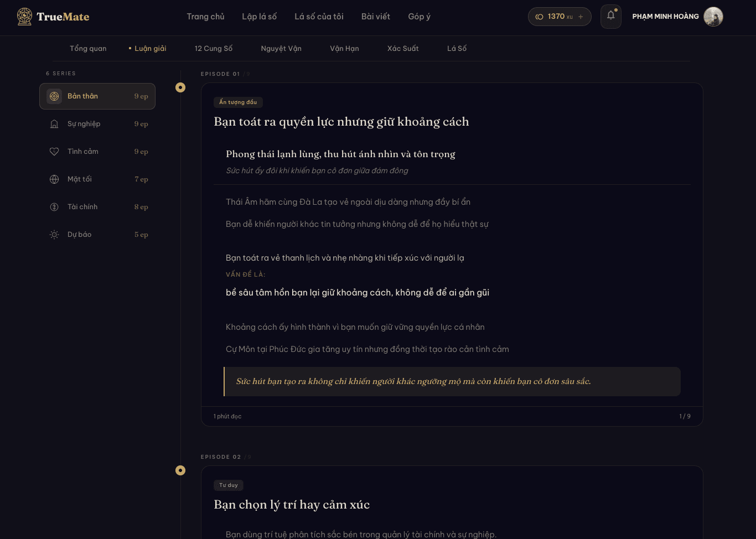Click EPISODE 02 label
The height and width of the screenshot is (539, 756).
pos(221,457)
